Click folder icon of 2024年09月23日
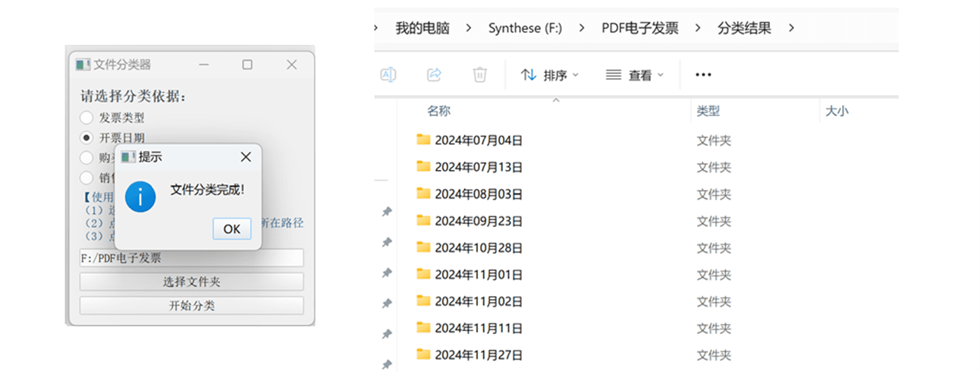Screen dimensions: 980x372 (423, 220)
